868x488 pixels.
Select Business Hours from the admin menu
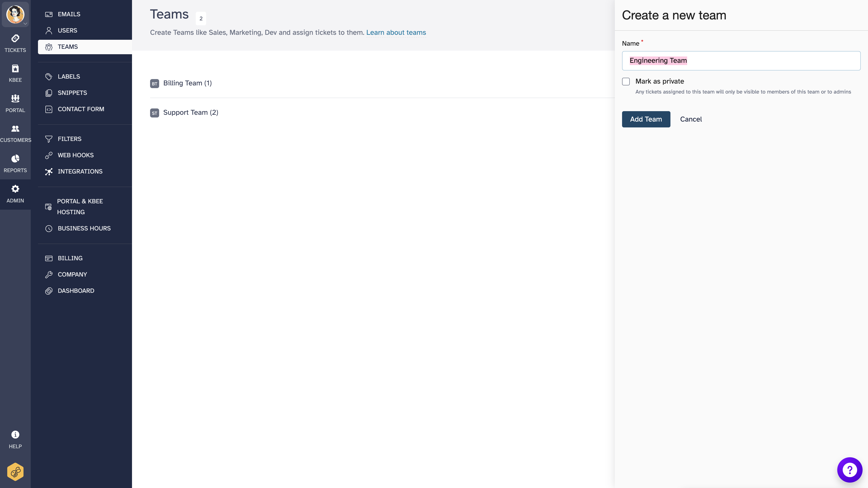coord(84,228)
